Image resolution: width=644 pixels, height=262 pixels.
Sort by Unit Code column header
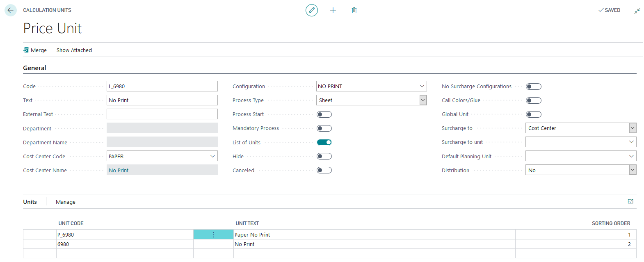coord(71,223)
